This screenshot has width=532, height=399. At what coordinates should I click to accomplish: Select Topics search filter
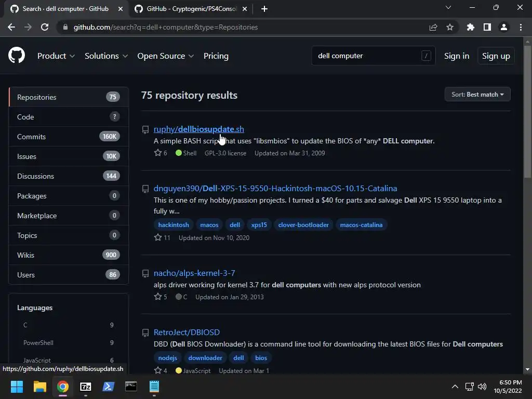point(69,235)
